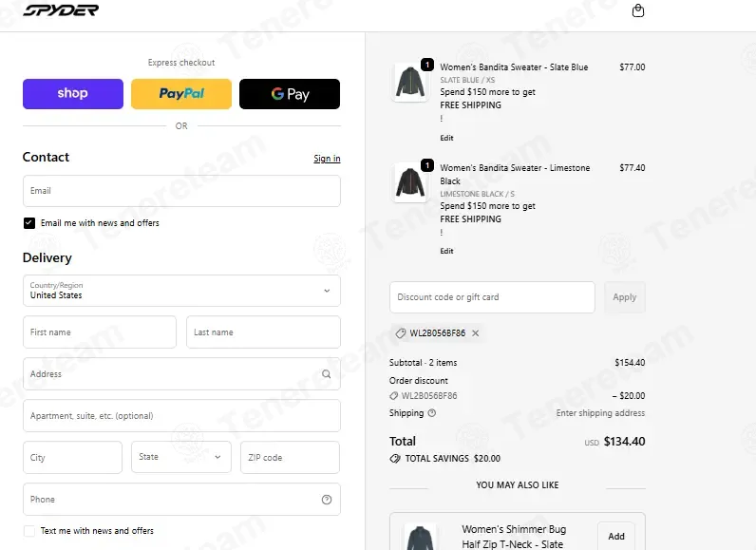Uncheck Email me with news and offers
The width and height of the screenshot is (756, 550).
click(29, 222)
